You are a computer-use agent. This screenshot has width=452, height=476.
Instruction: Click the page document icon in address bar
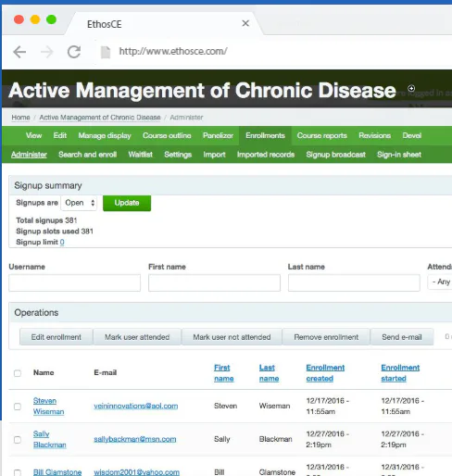[106, 52]
